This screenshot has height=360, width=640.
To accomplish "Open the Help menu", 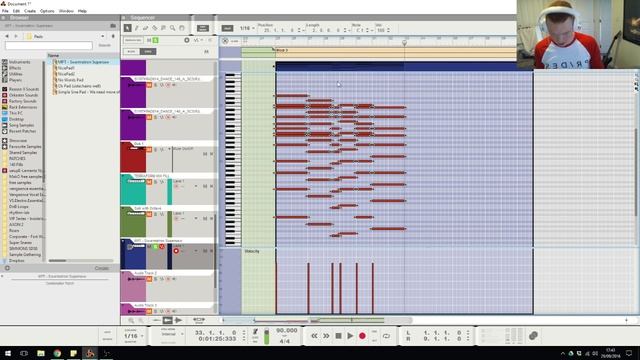I will (x=82, y=11).
